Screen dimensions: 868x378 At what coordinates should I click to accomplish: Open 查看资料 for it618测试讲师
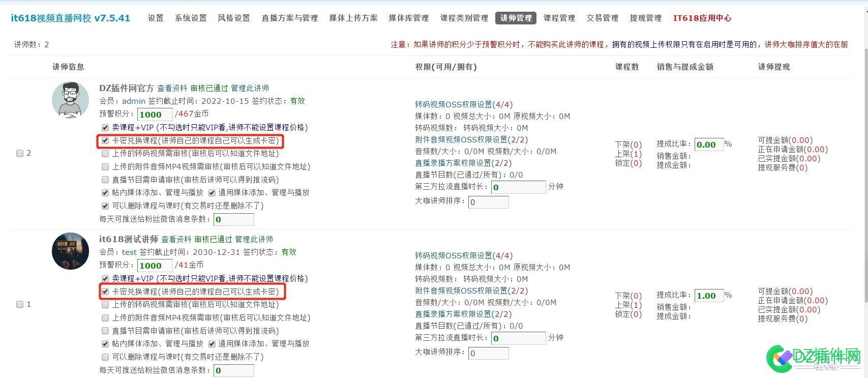[x=176, y=239]
